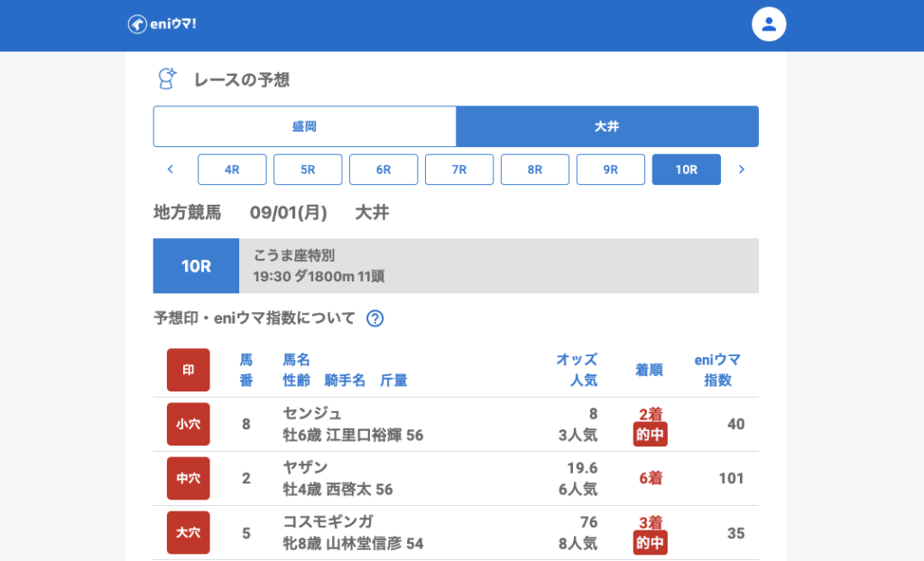The image size is (924, 561).
Task: Click the red 印 column header
Action: 188,370
